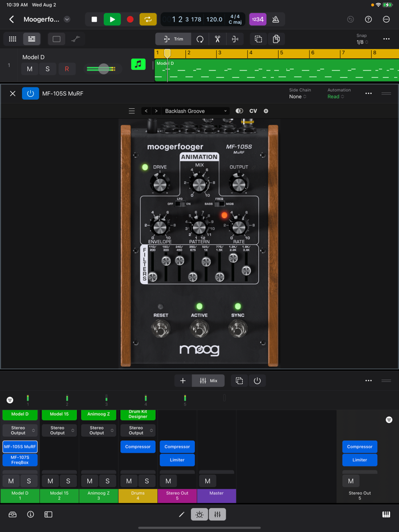Solo the Model D track in header
This screenshot has width=399, height=532.
pos(47,69)
